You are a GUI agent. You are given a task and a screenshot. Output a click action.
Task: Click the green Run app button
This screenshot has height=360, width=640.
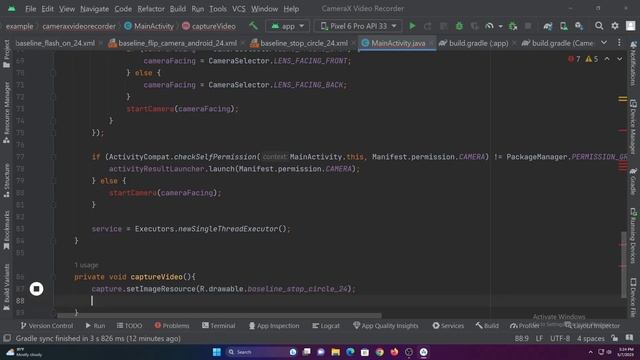point(412,26)
